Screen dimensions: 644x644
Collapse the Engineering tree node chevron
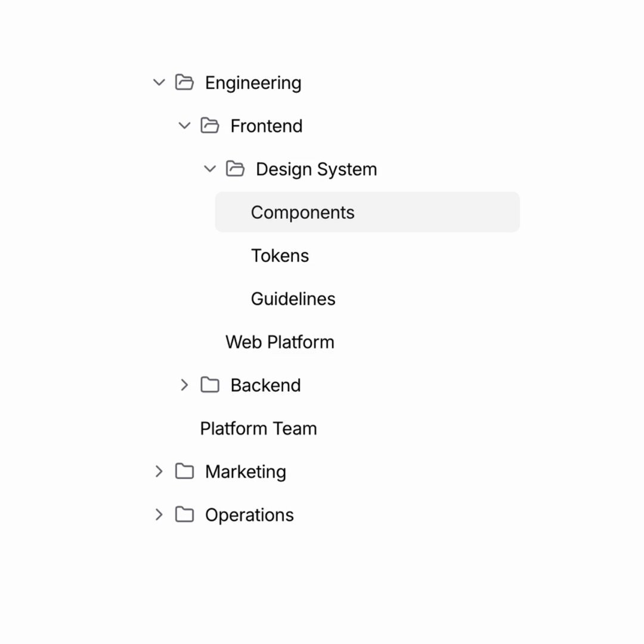pos(159,82)
